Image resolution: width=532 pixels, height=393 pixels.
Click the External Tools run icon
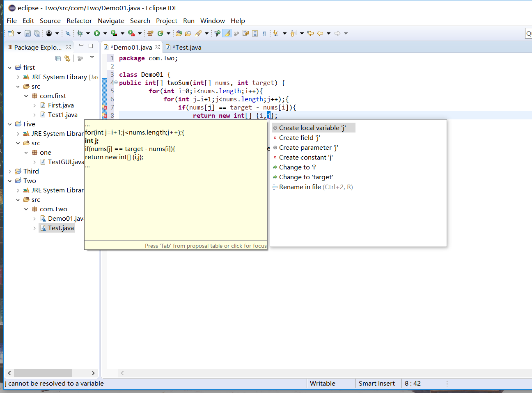131,33
